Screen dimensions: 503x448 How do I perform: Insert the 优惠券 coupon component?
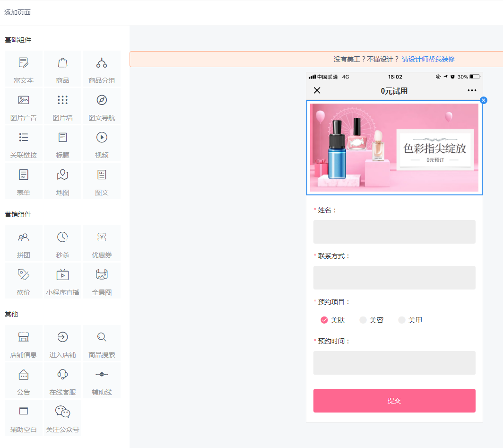pos(102,243)
